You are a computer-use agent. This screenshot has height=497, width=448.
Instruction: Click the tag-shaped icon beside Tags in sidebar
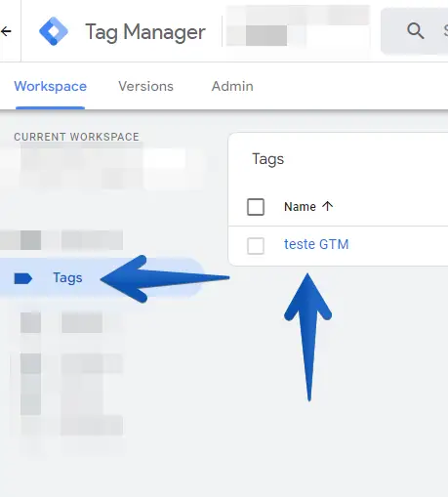tap(23, 278)
